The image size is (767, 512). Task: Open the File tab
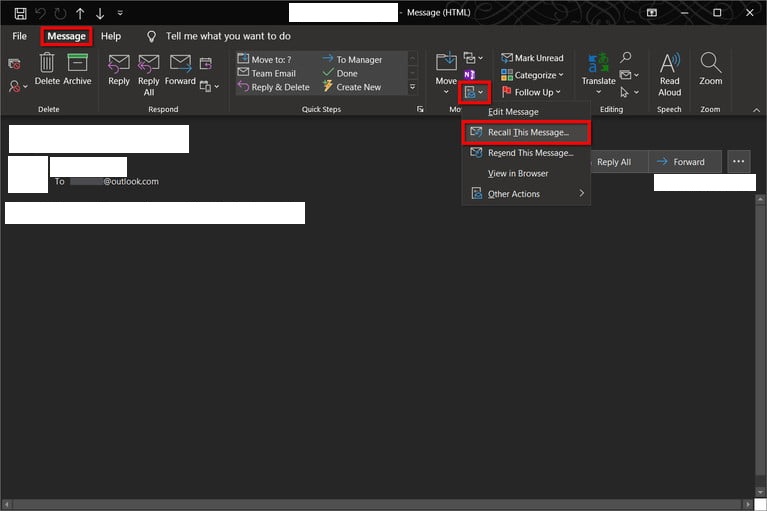point(20,36)
